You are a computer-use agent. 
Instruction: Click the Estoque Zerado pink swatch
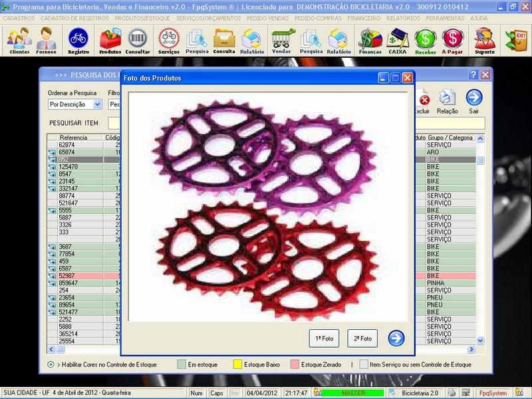[295, 364]
